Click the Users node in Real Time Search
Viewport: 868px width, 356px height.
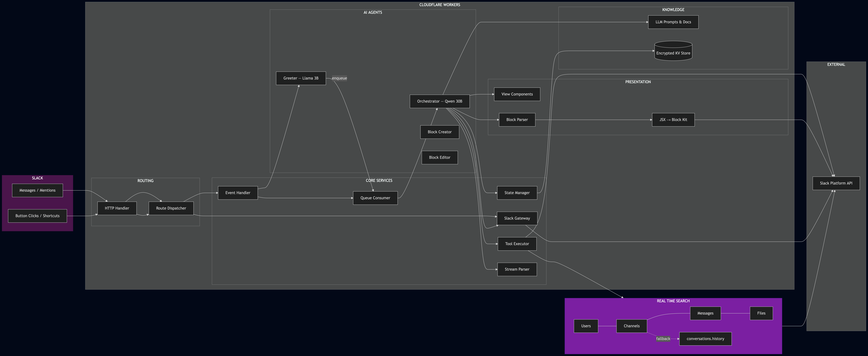coord(586,326)
